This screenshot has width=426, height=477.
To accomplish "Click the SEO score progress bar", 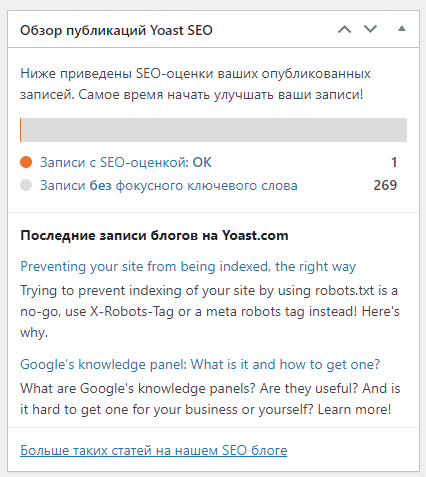I will (x=213, y=130).
